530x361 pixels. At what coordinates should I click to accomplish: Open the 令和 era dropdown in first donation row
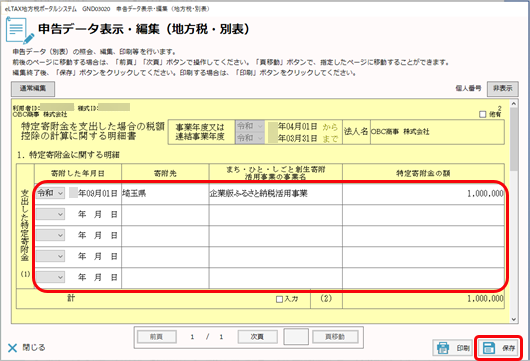click(x=50, y=193)
